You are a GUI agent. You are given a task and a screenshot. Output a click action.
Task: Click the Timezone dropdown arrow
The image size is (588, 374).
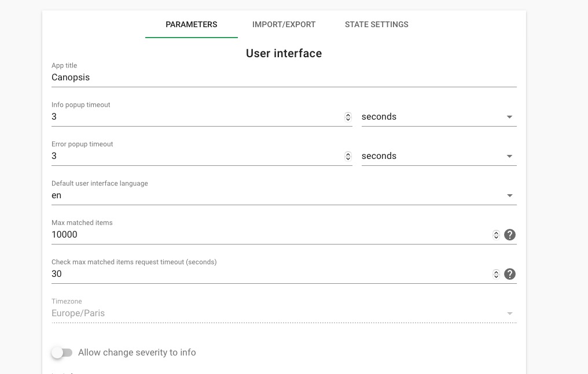click(x=509, y=313)
